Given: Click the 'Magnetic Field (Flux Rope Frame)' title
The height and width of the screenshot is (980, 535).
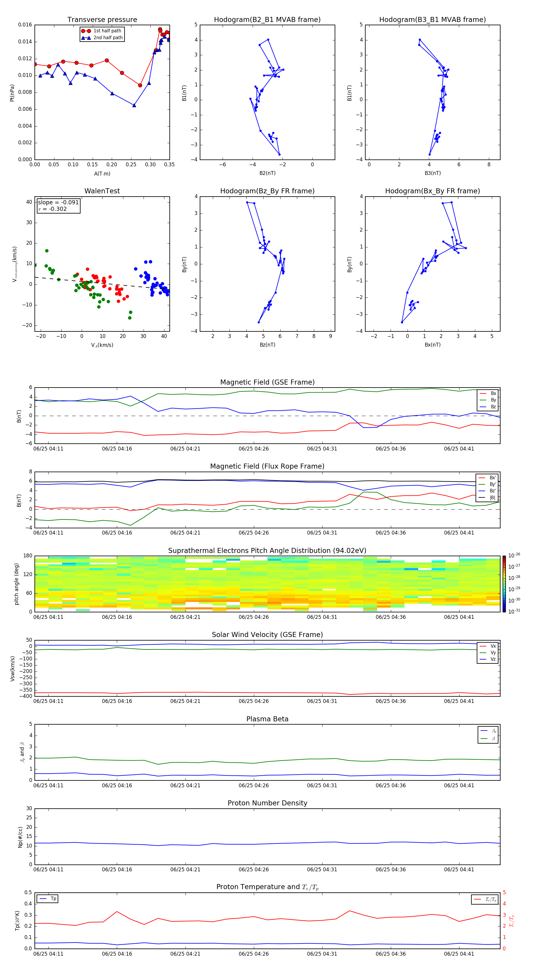Looking at the screenshot, I should (x=267, y=467).
